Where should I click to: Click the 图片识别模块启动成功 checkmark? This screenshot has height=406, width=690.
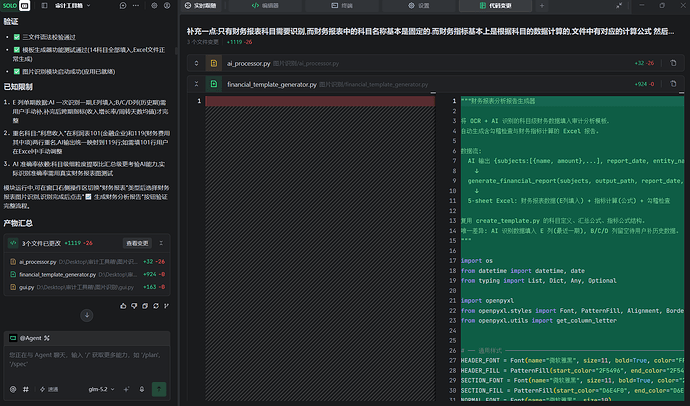pyautogui.click(x=17, y=71)
